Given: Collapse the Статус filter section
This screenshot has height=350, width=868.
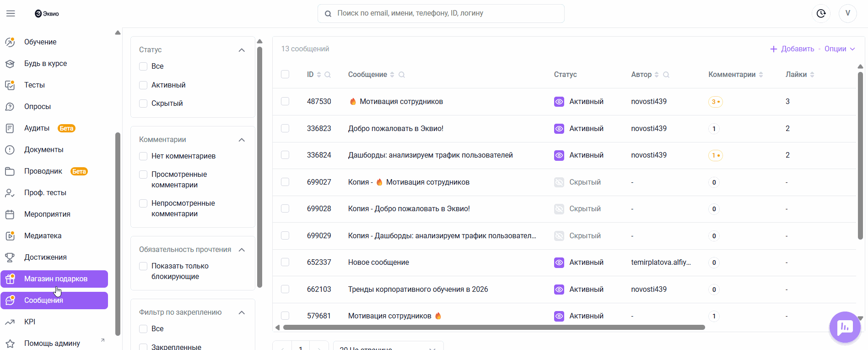Looking at the screenshot, I should point(242,50).
